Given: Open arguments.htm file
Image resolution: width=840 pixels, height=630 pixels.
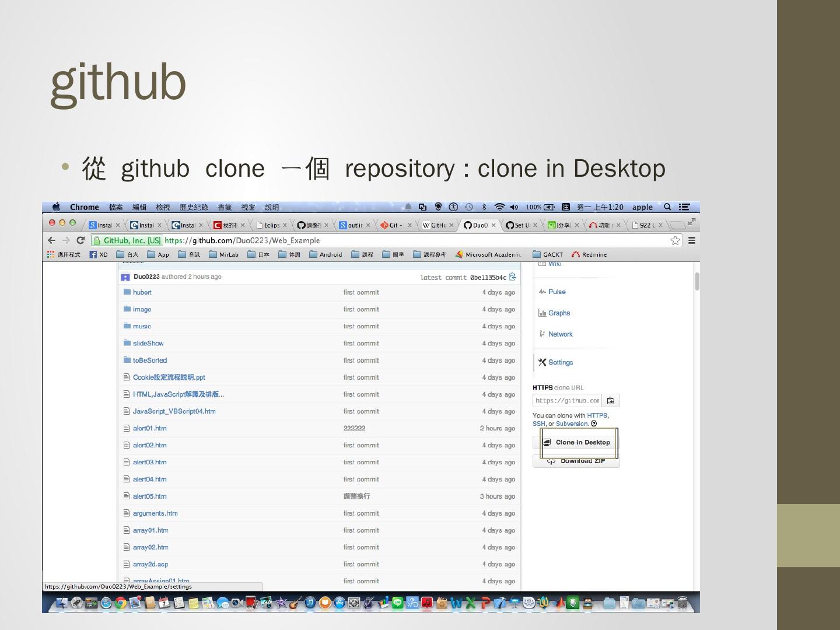Looking at the screenshot, I should point(155,513).
